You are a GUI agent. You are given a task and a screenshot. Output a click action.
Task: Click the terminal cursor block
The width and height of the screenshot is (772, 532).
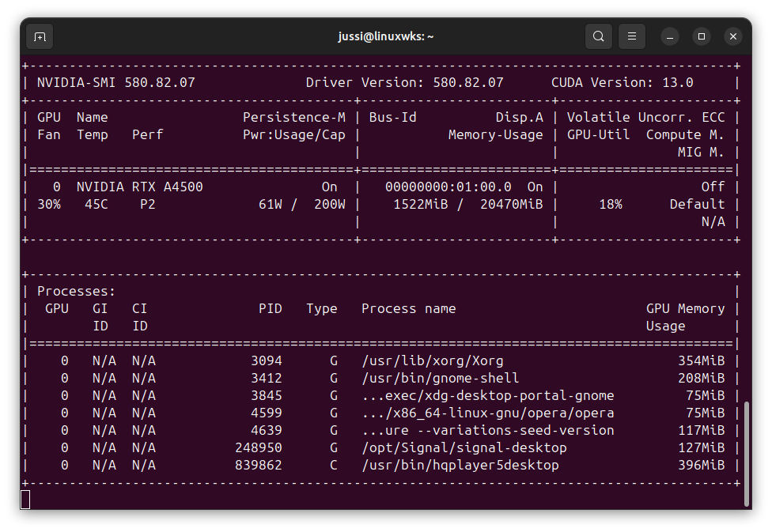pyautogui.click(x=25, y=500)
